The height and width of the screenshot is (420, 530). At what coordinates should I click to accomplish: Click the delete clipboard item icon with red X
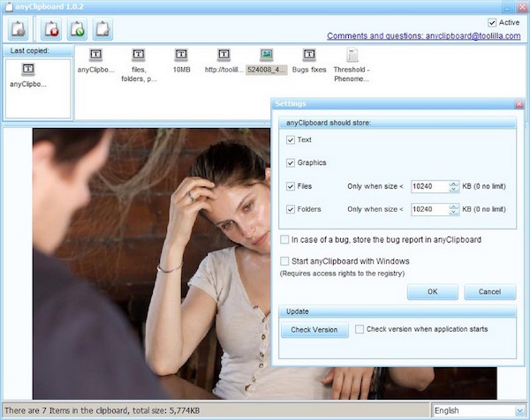pos(51,29)
